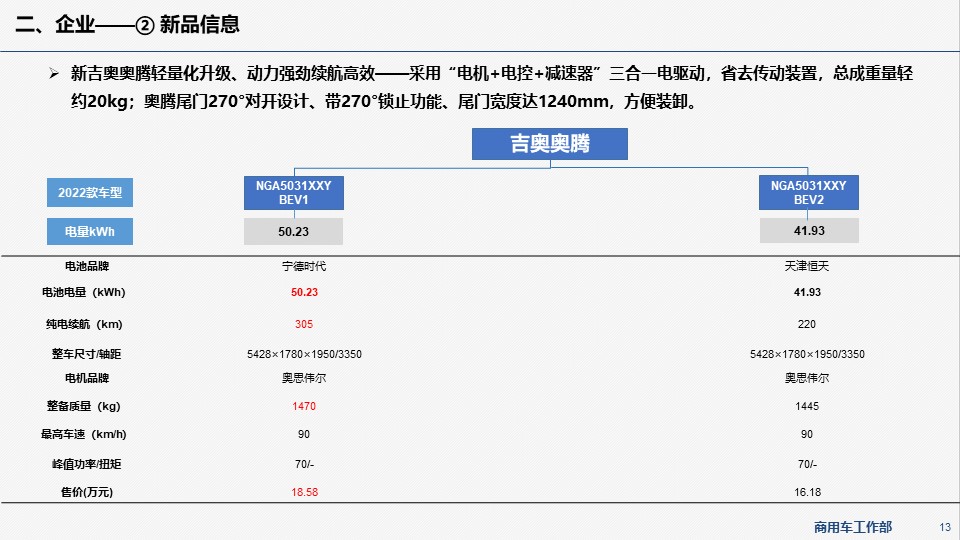Viewport: 960px width, 540px height.
Task: Select BEV1 motor brand 奥思伟尔
Action: tap(304, 378)
